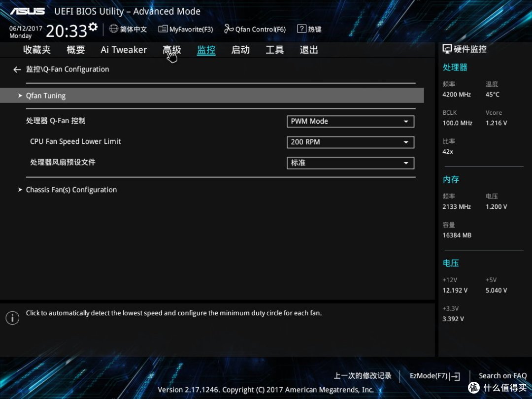532x399 pixels.
Task: Expand Chassis Fan(s) Configuration
Action: point(71,190)
